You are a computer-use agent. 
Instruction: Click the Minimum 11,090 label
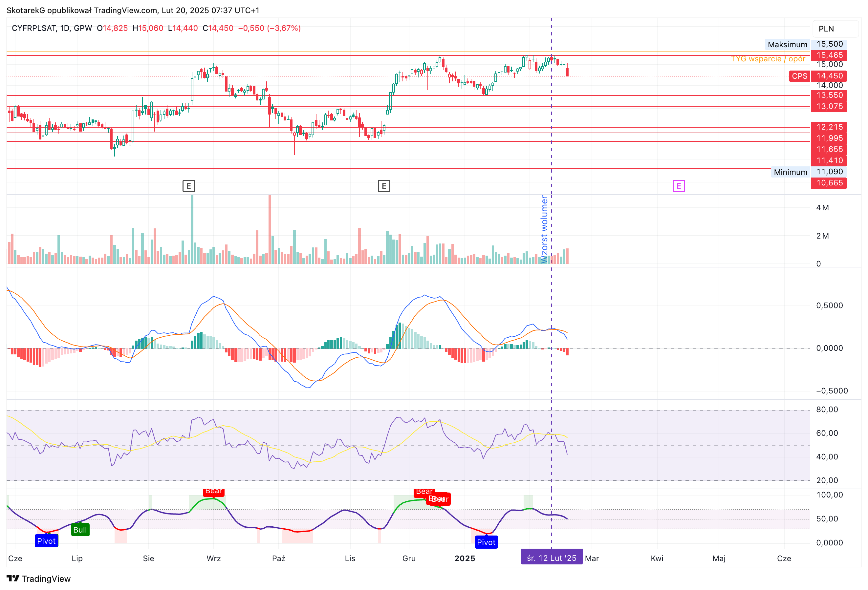coord(809,172)
